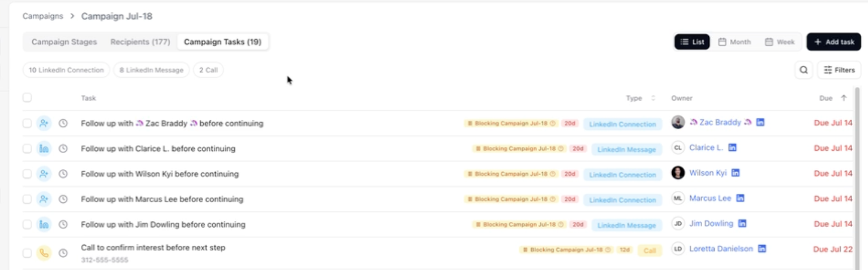Screen dimensions: 868x270
Task: Open Wilson Kyi's LinkedIn profile icon
Action: click(736, 173)
